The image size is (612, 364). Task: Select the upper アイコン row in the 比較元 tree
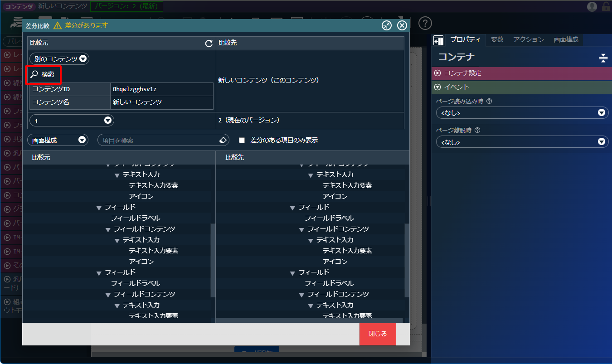coord(141,196)
